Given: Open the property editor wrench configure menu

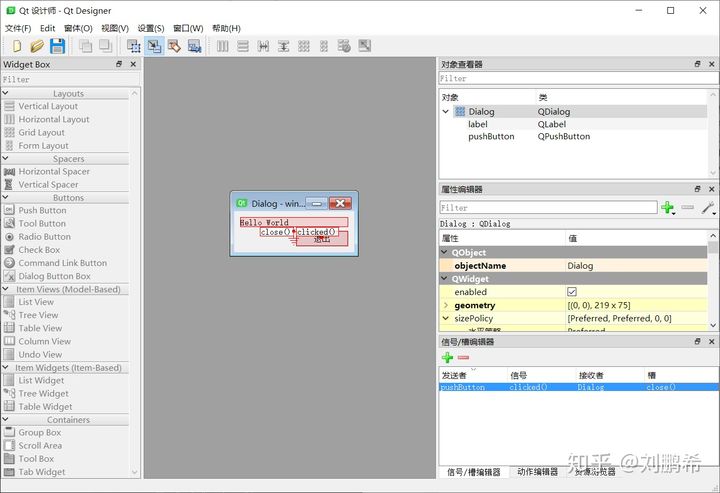Looking at the screenshot, I should point(708,208).
